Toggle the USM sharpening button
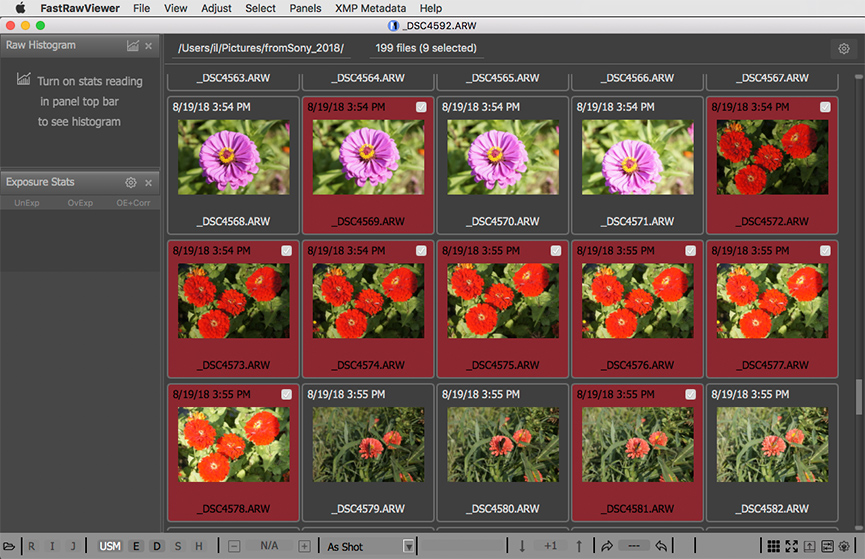Image resolution: width=865 pixels, height=559 pixels. click(x=110, y=546)
